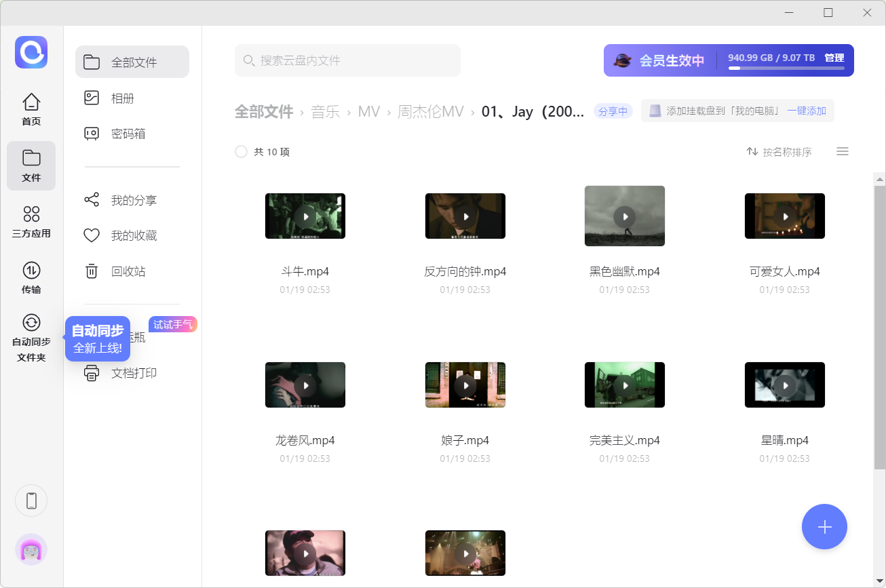Click the 试试手气 badge

click(173, 324)
